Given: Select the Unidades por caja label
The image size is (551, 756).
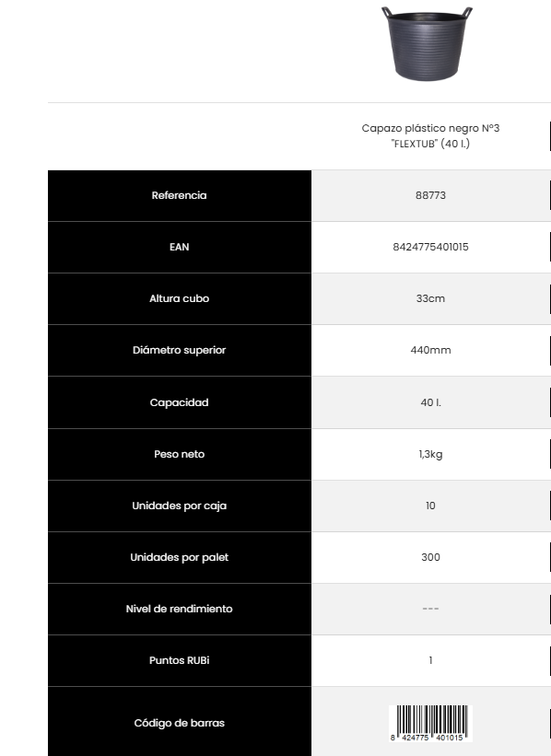Looking at the screenshot, I should click(x=180, y=506).
